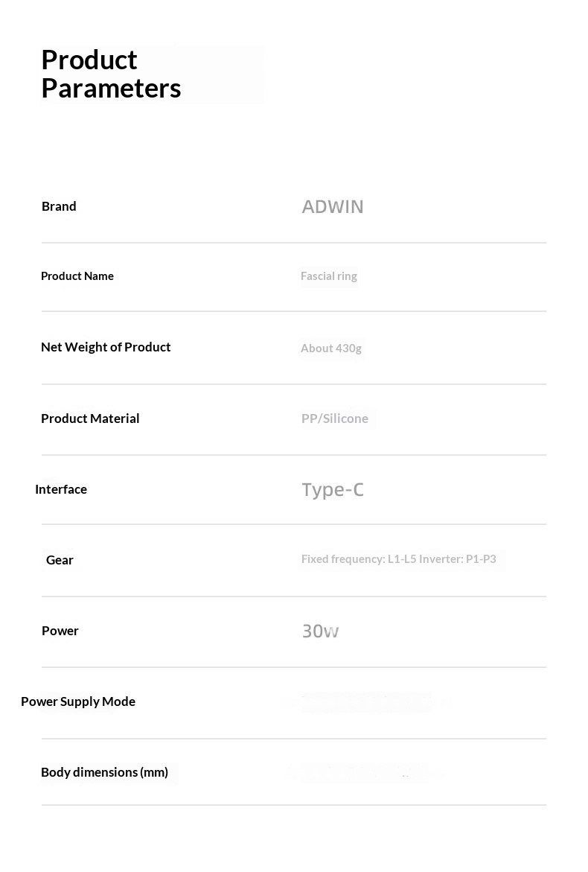Select the Gear label
588x872 pixels.
click(60, 560)
